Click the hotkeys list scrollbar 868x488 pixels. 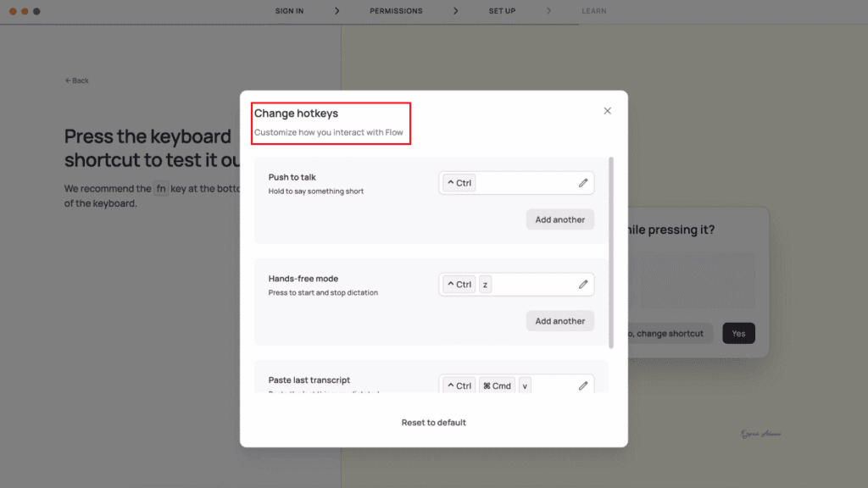click(x=610, y=252)
